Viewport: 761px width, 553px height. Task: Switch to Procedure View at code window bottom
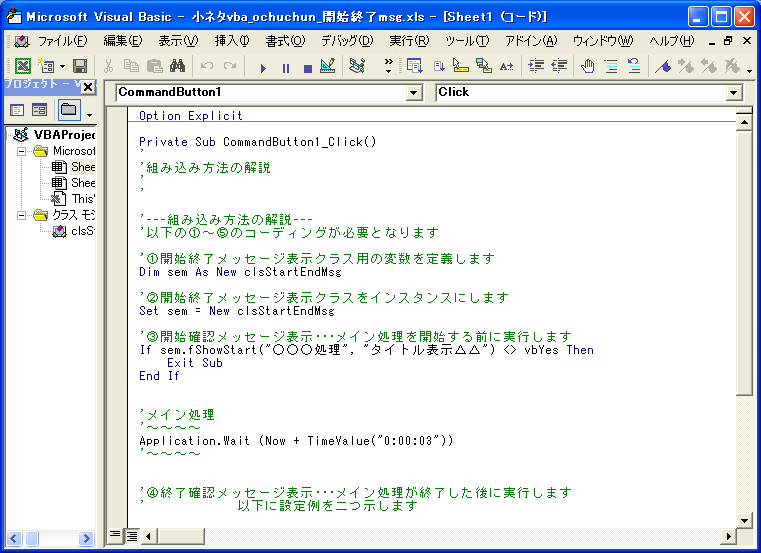115,536
